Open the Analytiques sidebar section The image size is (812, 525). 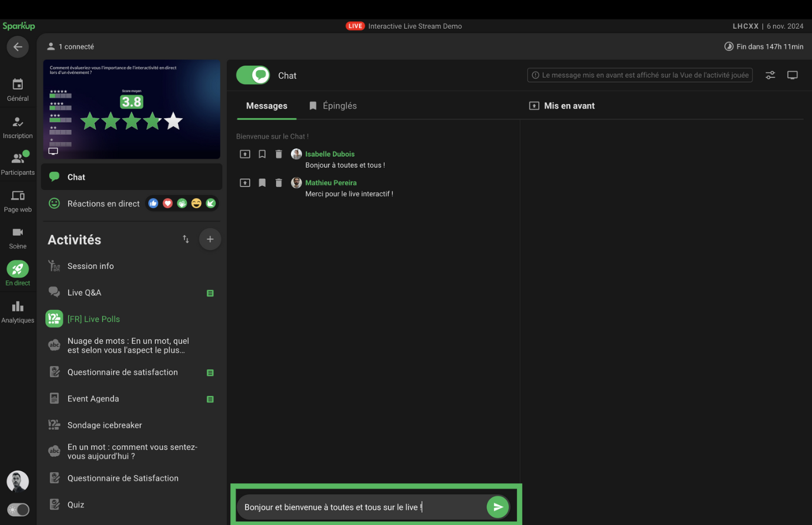click(x=18, y=312)
